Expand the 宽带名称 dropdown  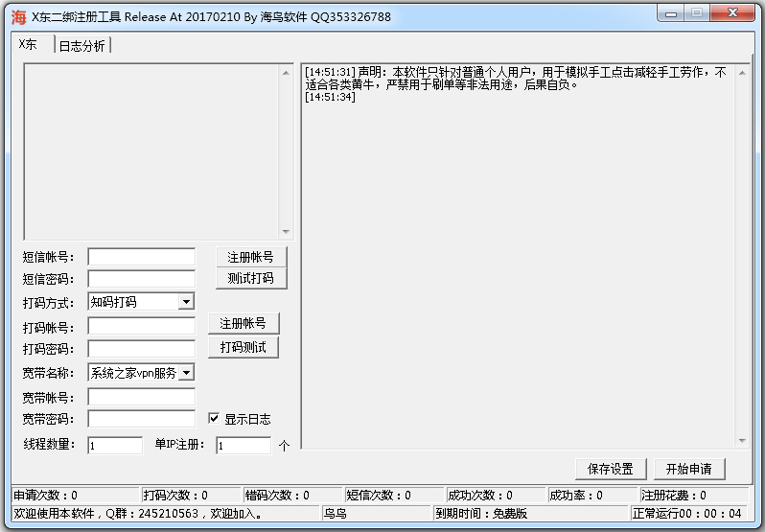click(x=186, y=372)
